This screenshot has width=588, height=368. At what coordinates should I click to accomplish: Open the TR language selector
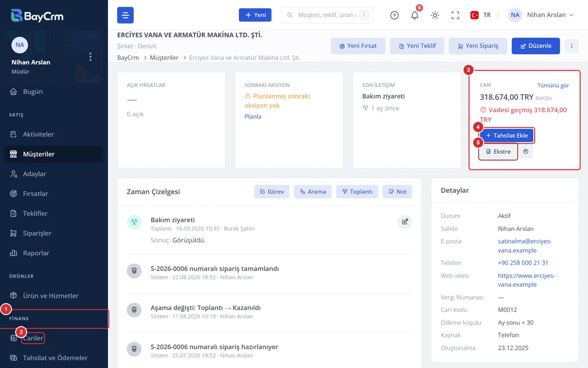tap(481, 15)
